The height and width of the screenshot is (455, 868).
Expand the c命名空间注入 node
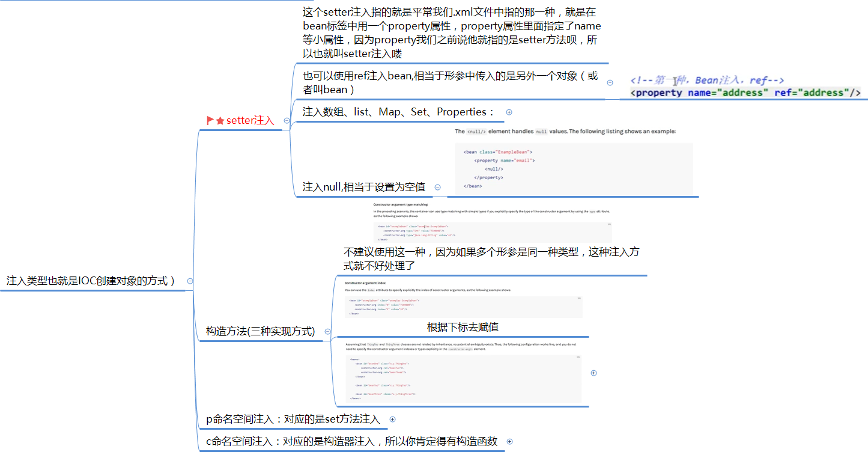509,441
